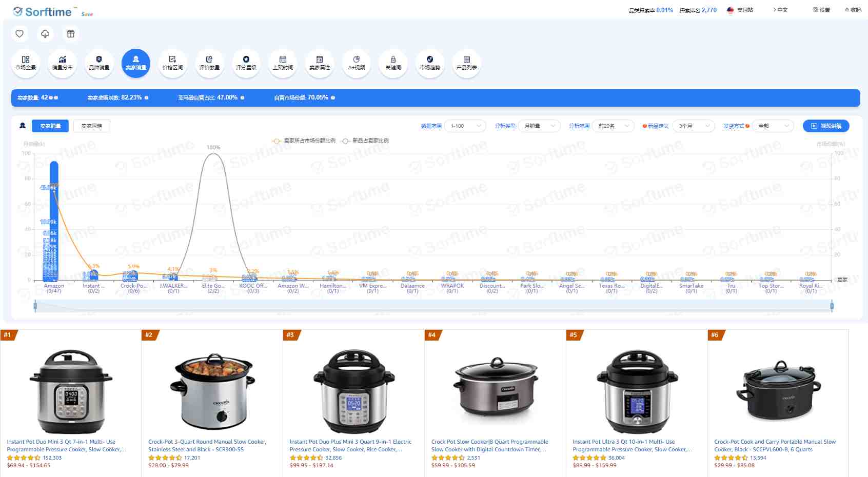Open the 卖家属性 seller attributes icon
This screenshot has width=868, height=477.
tap(320, 63)
